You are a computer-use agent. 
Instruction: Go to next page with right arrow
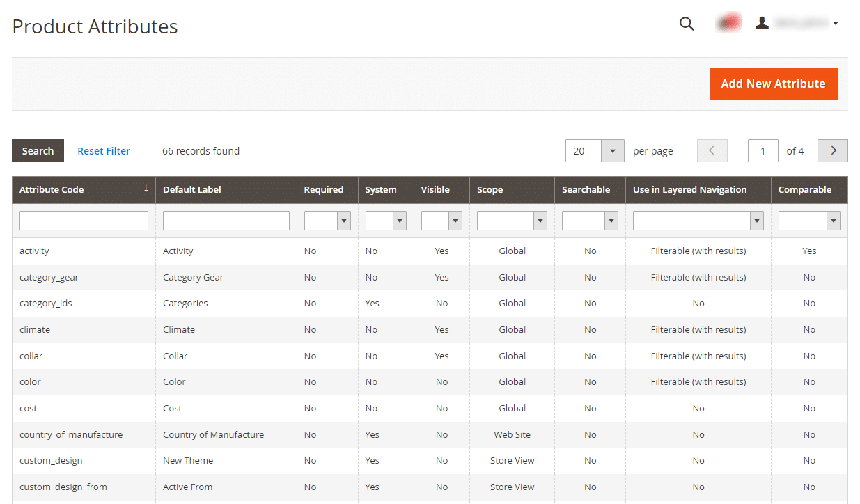[832, 150]
